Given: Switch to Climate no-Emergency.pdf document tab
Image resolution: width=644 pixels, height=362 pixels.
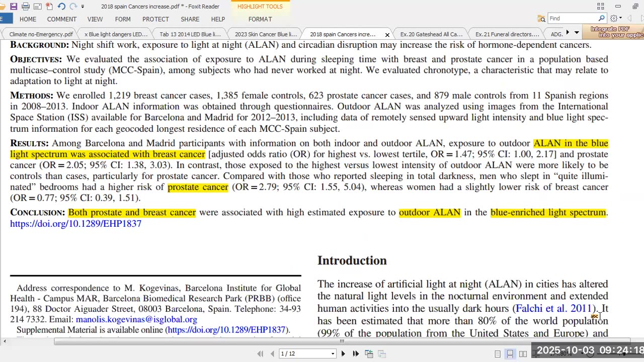Looking at the screenshot, I should [41, 34].
